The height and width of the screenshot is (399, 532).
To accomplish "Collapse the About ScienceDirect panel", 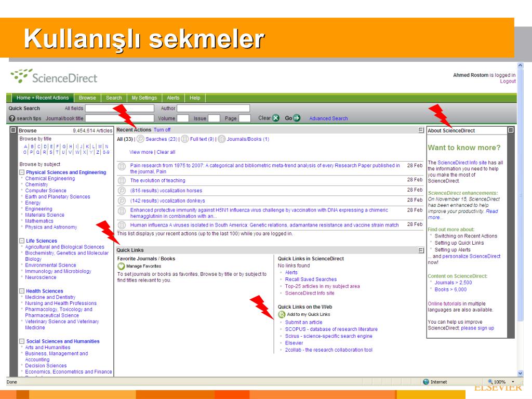I will pos(511,130).
